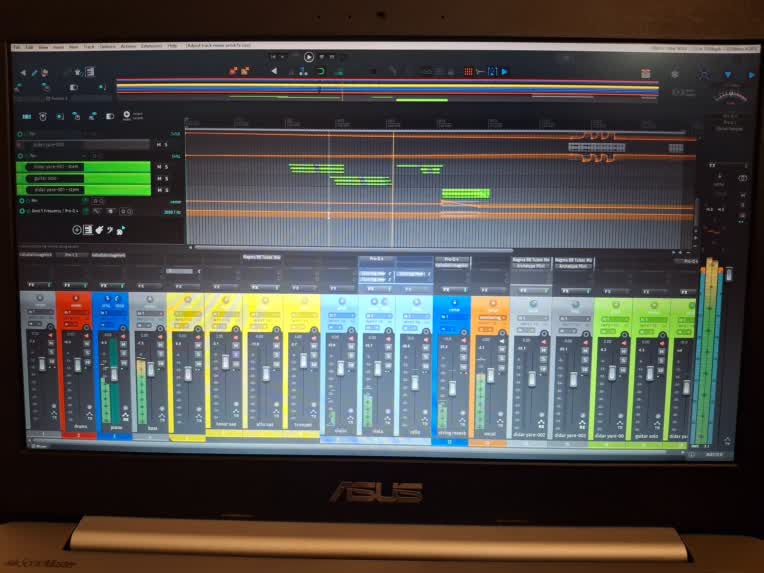Screen dimensions: 764x573
Task: Mute the drums mixer strip
Action: (87, 344)
